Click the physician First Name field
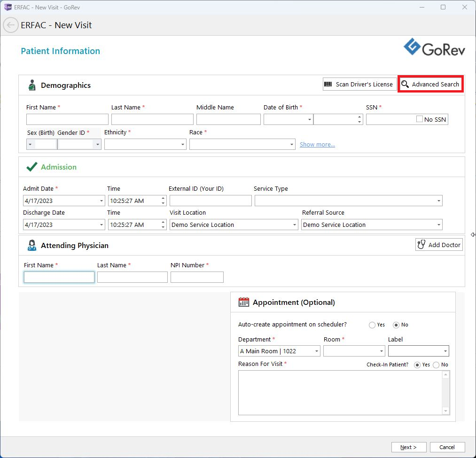 [x=59, y=277]
